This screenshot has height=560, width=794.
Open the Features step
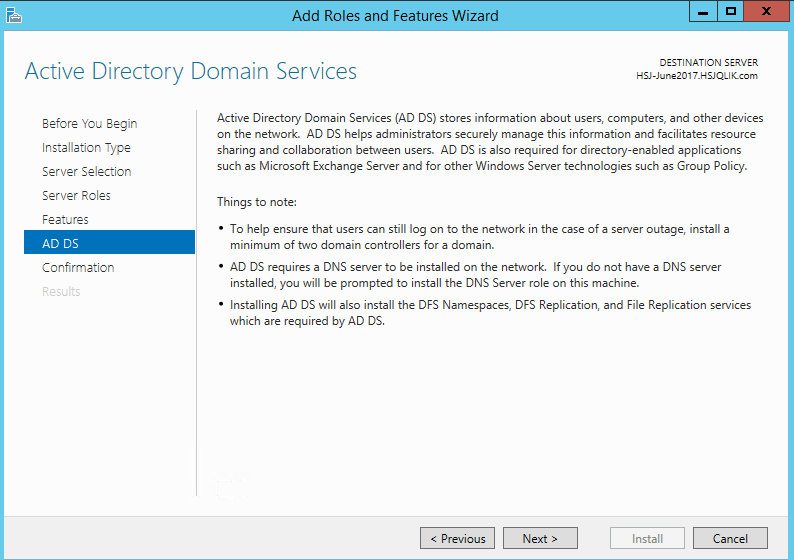click(x=65, y=219)
